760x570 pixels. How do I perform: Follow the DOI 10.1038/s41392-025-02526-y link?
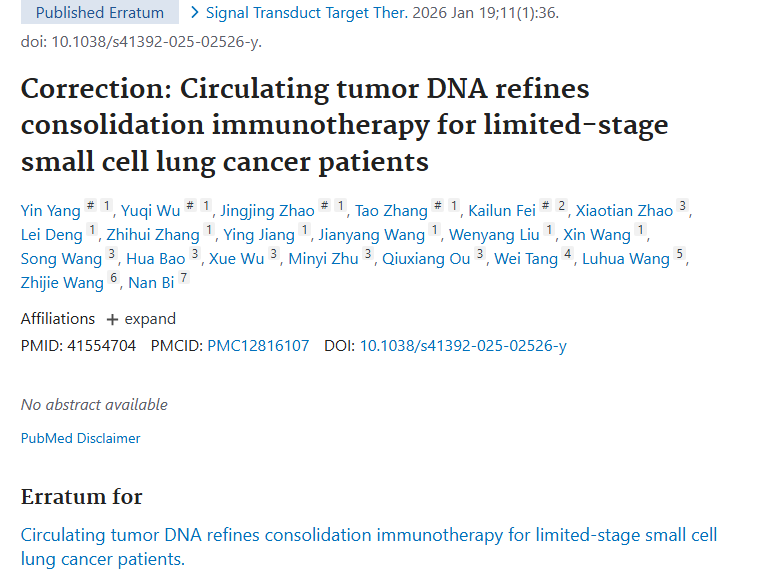pyautogui.click(x=463, y=346)
